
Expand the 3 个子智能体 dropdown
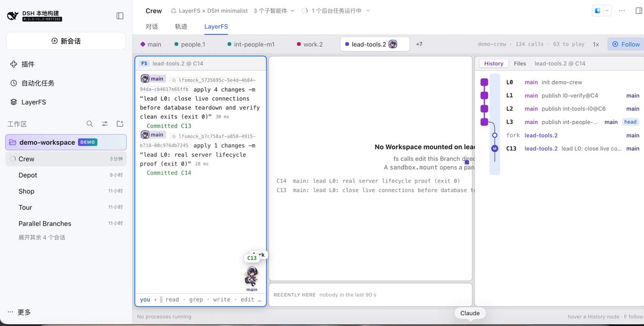(x=274, y=11)
